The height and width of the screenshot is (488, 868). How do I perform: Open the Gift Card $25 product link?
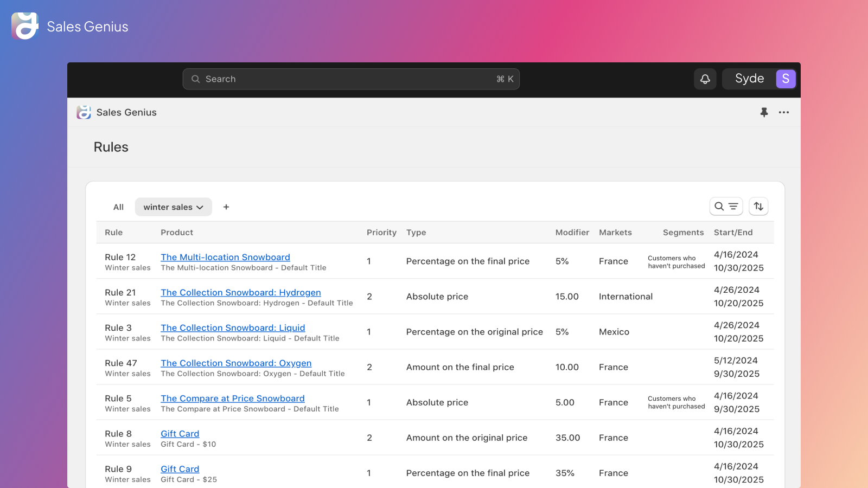[180, 468]
